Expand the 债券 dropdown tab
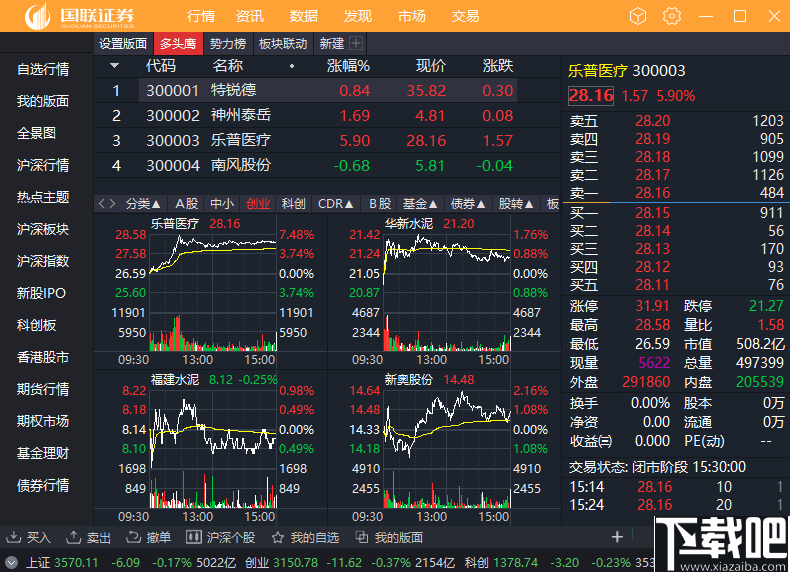Image resolution: width=790 pixels, height=572 pixels. (x=468, y=204)
